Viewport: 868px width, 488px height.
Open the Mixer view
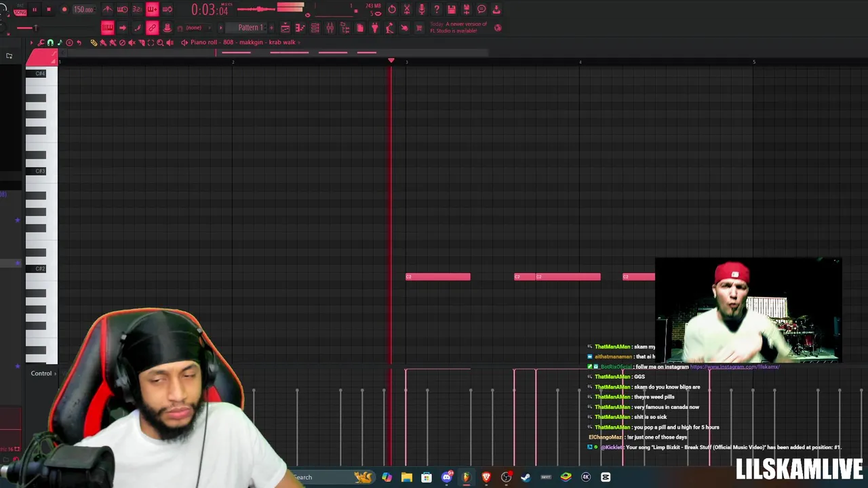pos(330,28)
